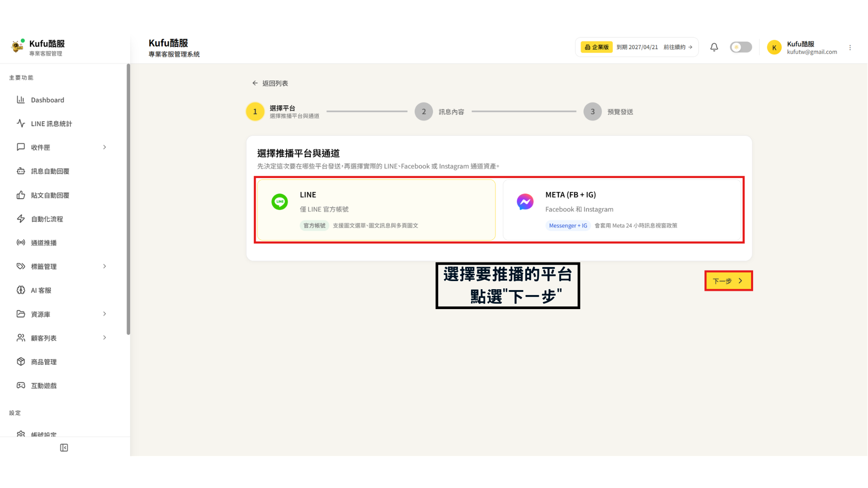The height and width of the screenshot is (488, 868).
Task: Click the 下一步 next button
Action: pos(728,281)
